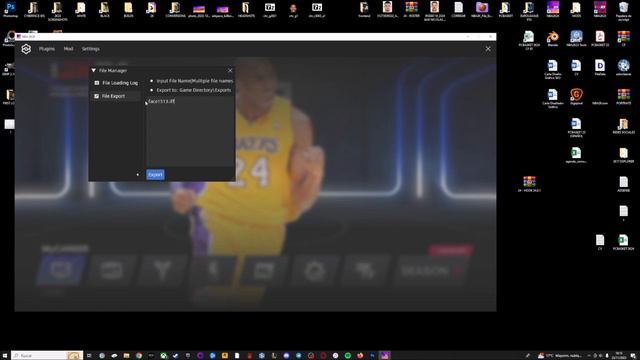Open the ADSENSE text file
Viewport: 640px width, 360px height.
[x=623, y=184]
